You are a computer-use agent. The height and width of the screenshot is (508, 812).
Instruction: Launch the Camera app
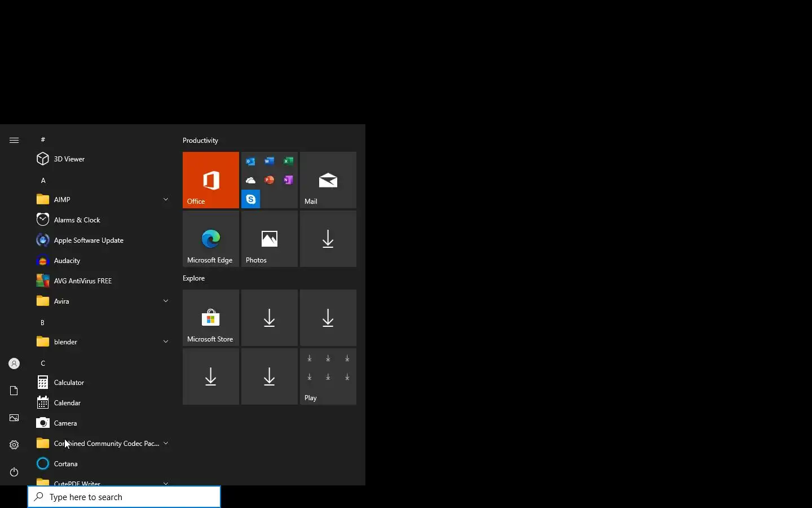pyautogui.click(x=101, y=423)
